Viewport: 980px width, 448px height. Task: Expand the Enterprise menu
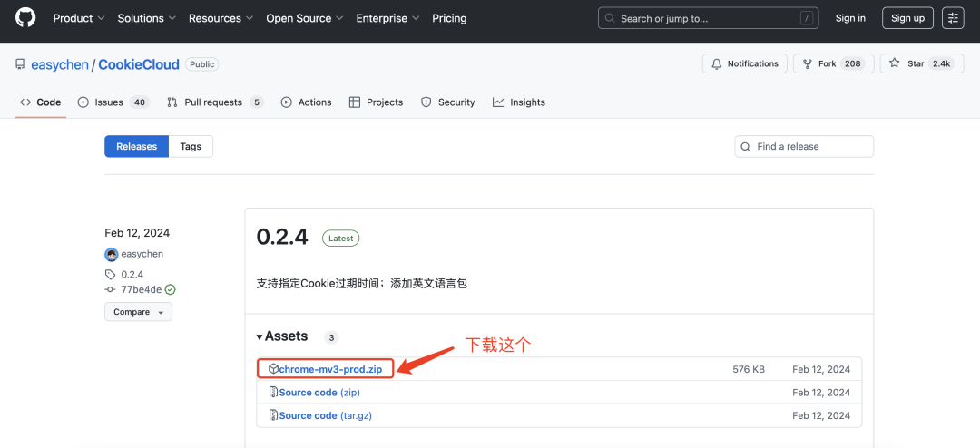pyautogui.click(x=387, y=18)
